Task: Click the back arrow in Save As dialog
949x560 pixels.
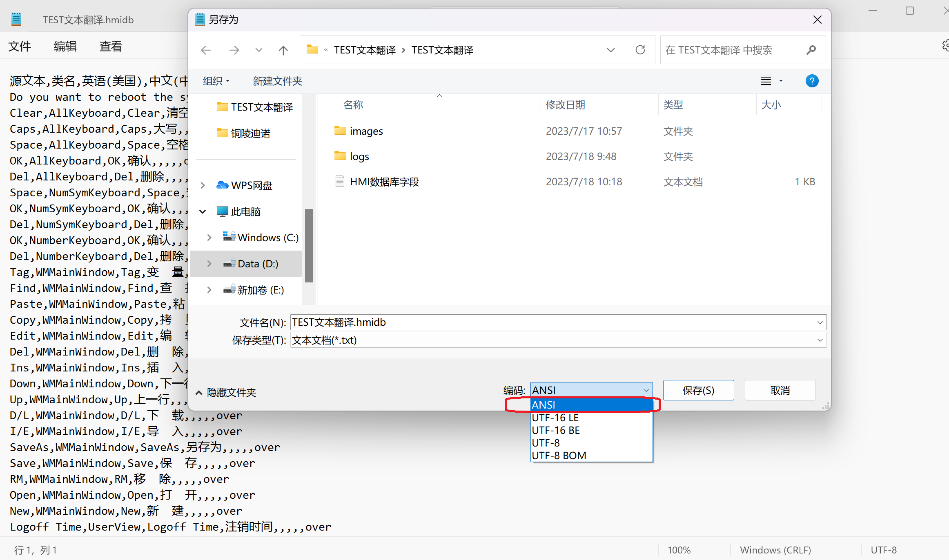Action: (206, 50)
